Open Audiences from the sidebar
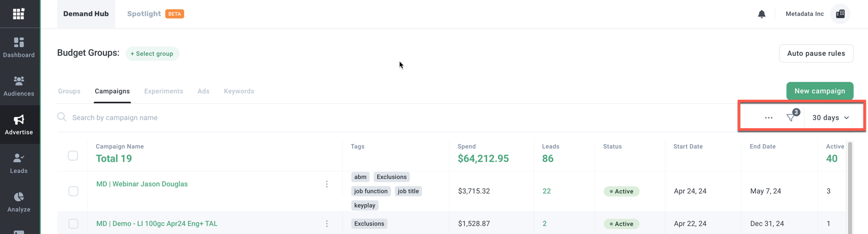This screenshot has width=868, height=234. 19,86
